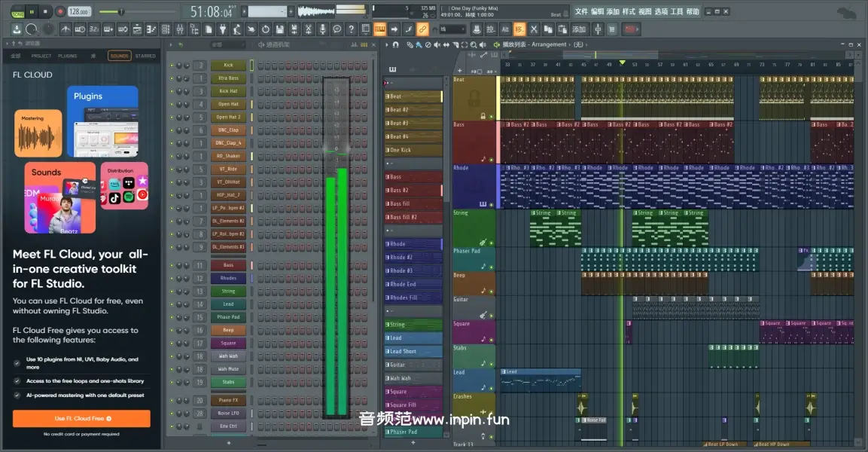Viewport: 868px width, 452px height.
Task: Click the Open Hat 2 channel button
Action: 228,118
